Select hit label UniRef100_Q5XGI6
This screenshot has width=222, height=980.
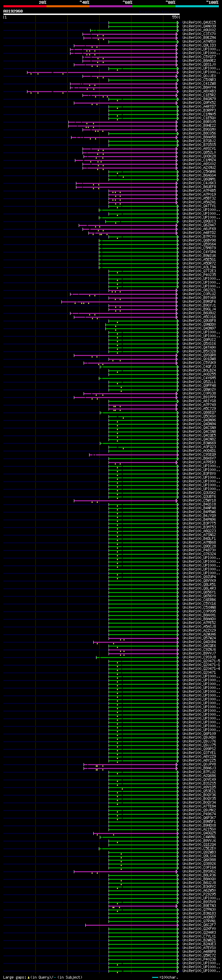(x=199, y=343)
